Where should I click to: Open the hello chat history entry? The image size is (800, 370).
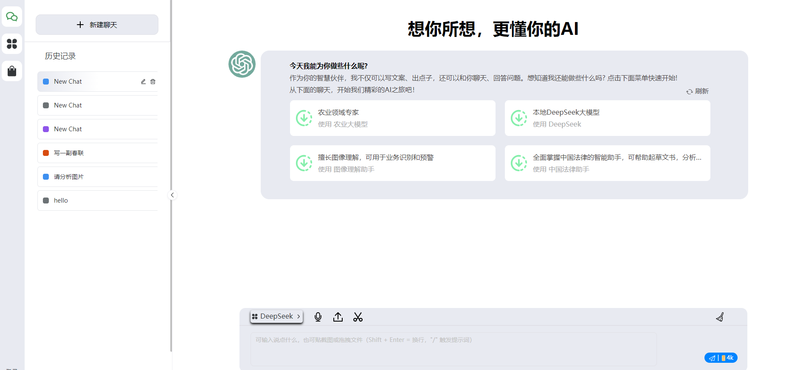97,201
